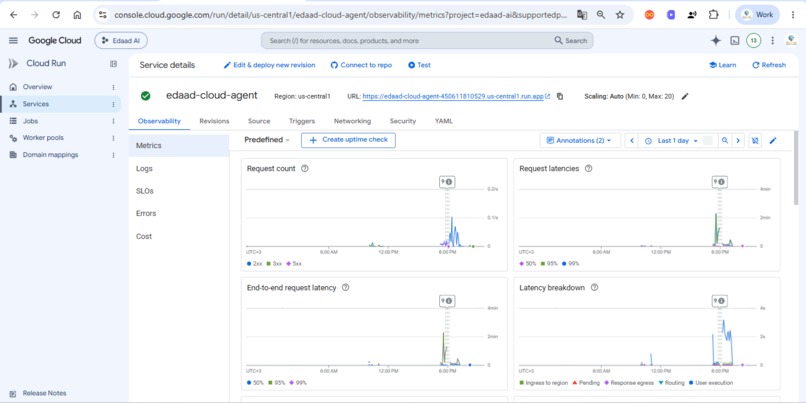The height and width of the screenshot is (403, 806).
Task: Open annotation marker on Latency breakdown chart
Action: point(719,301)
